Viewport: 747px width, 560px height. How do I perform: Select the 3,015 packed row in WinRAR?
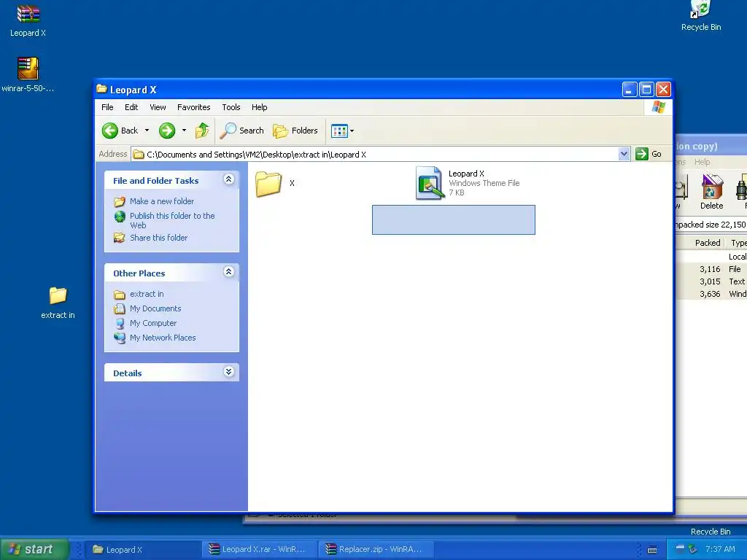click(711, 281)
